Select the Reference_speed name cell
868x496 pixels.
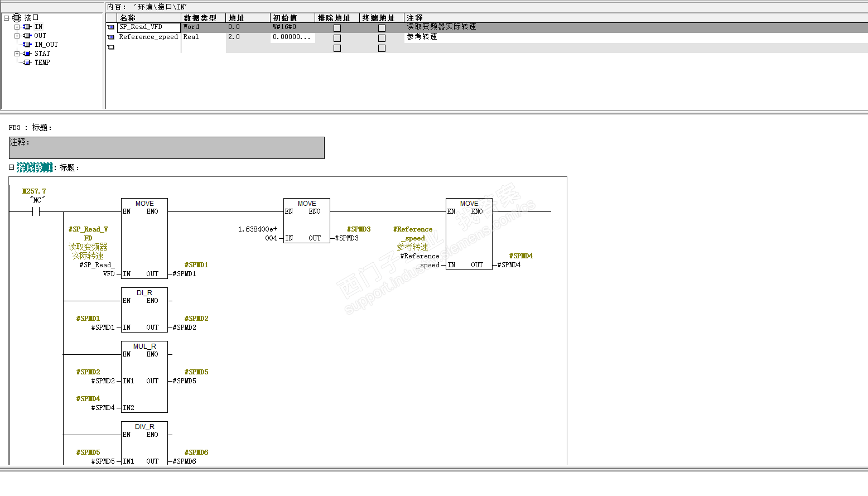[149, 37]
